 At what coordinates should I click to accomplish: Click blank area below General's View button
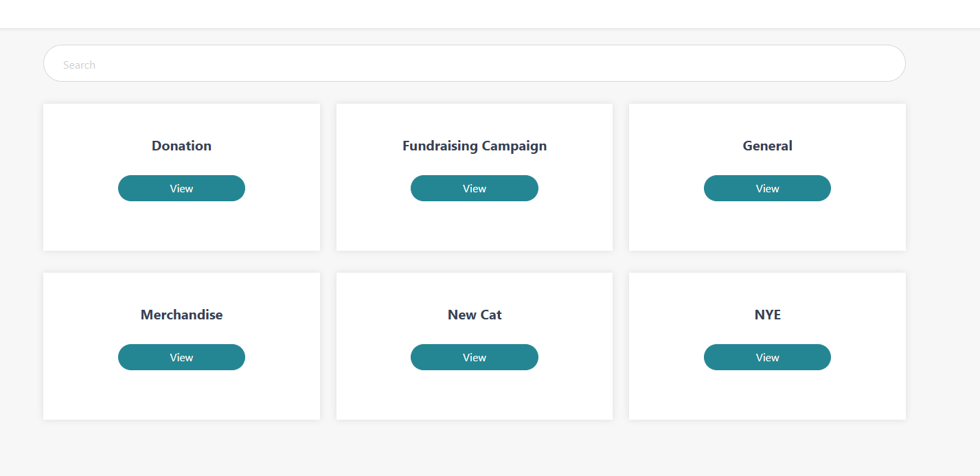pos(767,227)
